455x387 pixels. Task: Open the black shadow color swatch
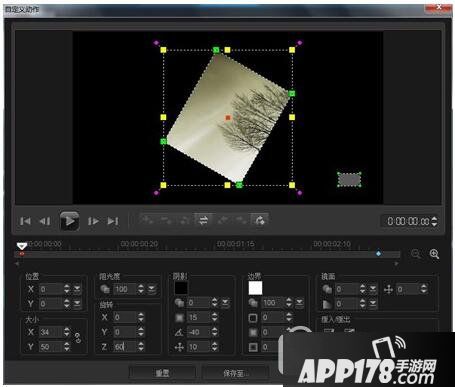pyautogui.click(x=181, y=288)
